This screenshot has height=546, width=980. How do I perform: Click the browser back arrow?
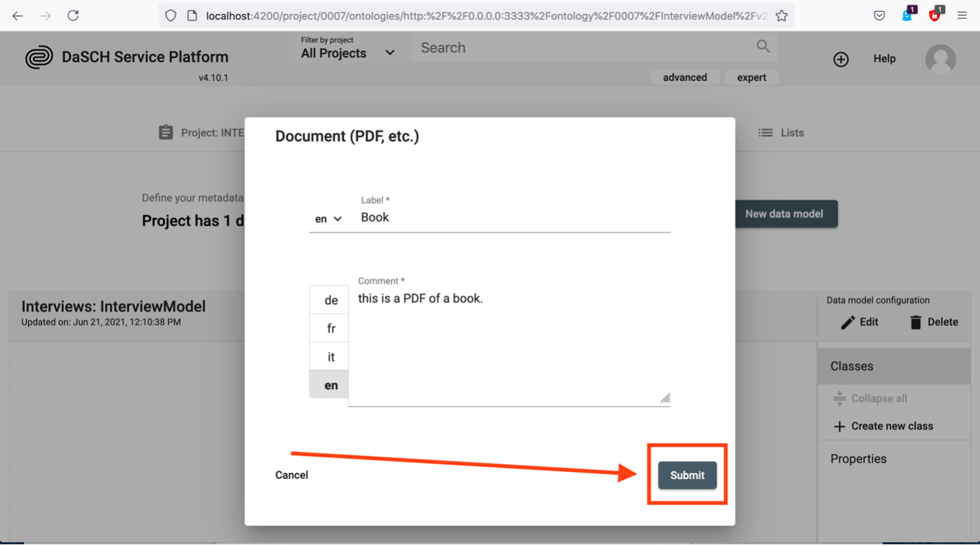18,16
